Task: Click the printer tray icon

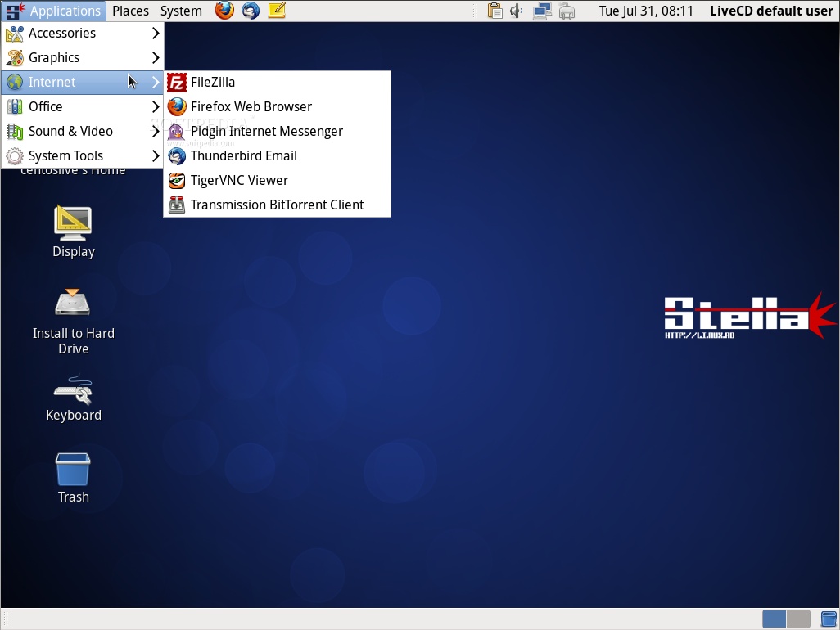Action: (567, 11)
